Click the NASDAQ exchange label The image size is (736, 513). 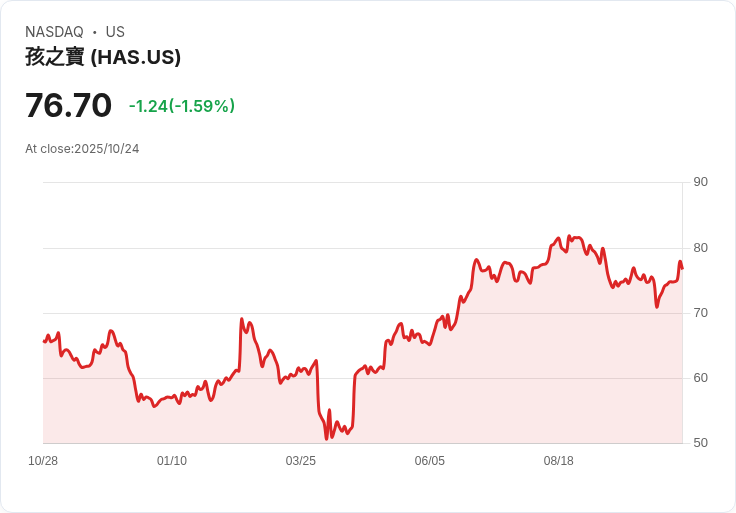pos(54,32)
